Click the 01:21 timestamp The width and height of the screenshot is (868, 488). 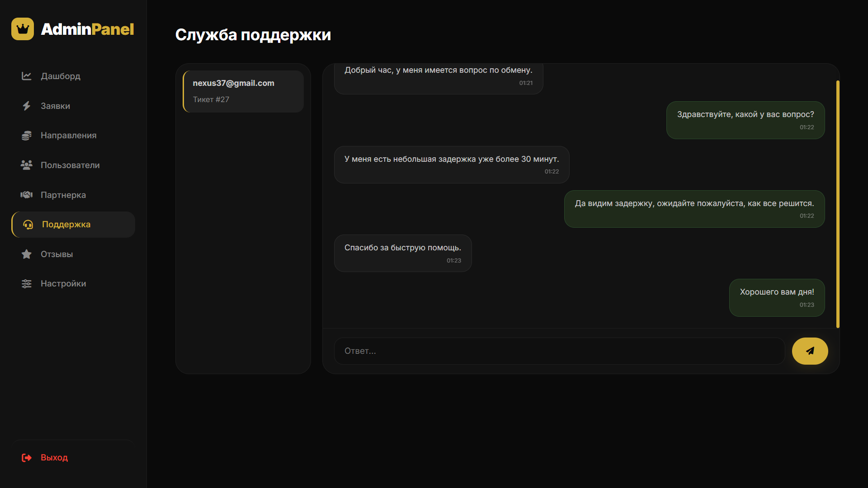tap(526, 83)
